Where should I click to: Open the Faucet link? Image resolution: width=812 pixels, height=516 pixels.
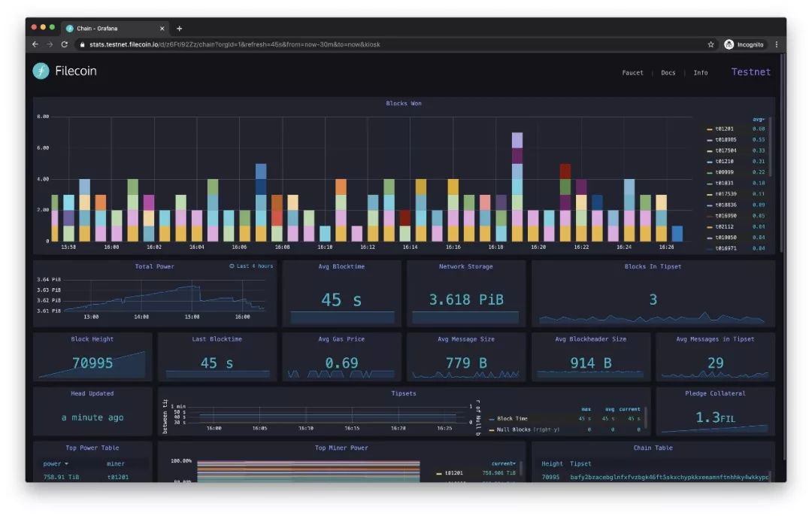[632, 73]
